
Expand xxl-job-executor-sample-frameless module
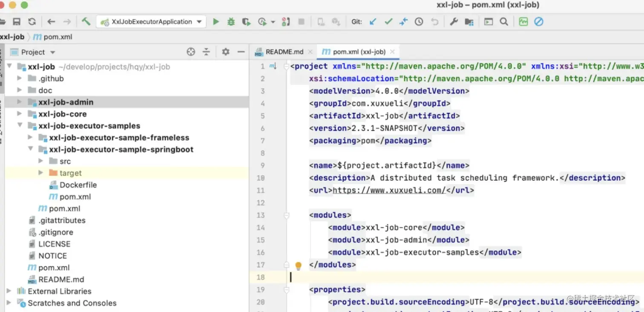[30, 137]
